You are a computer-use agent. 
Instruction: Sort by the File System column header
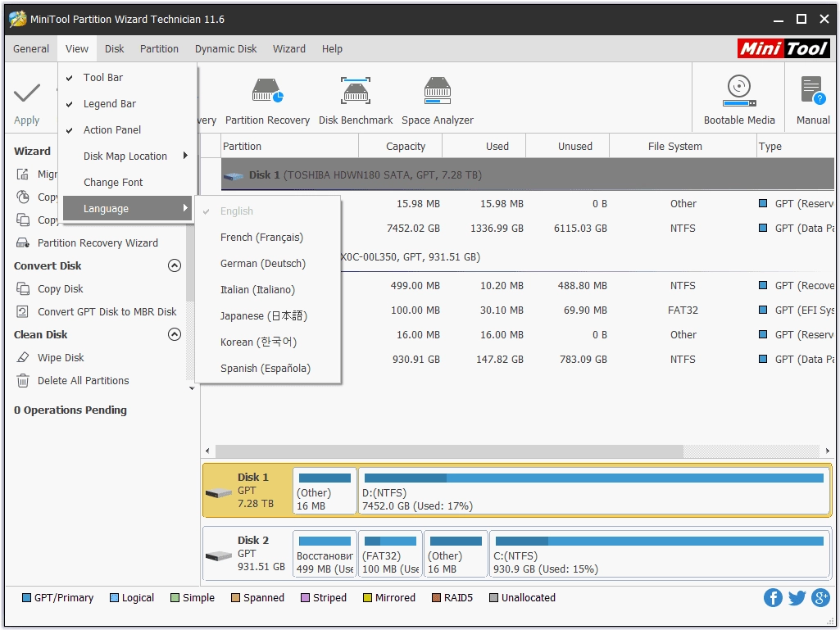pos(683,147)
